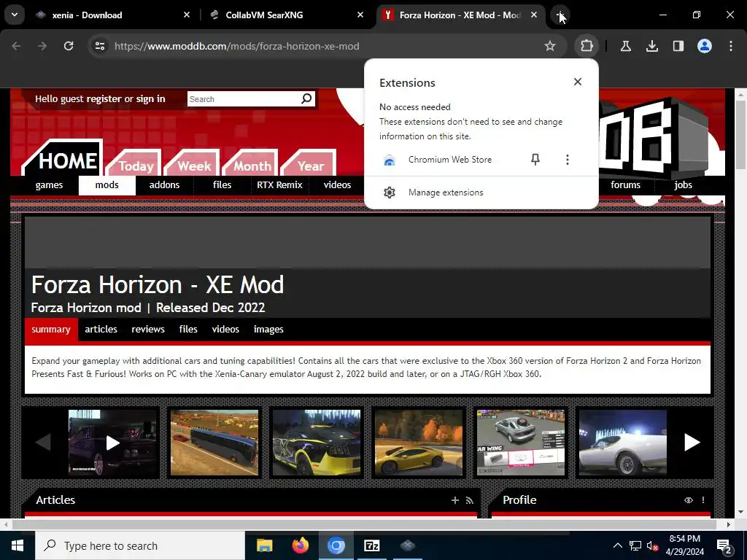The width and height of the screenshot is (747, 560).
Task: Launch Firefox from the taskbar
Action: point(300,545)
